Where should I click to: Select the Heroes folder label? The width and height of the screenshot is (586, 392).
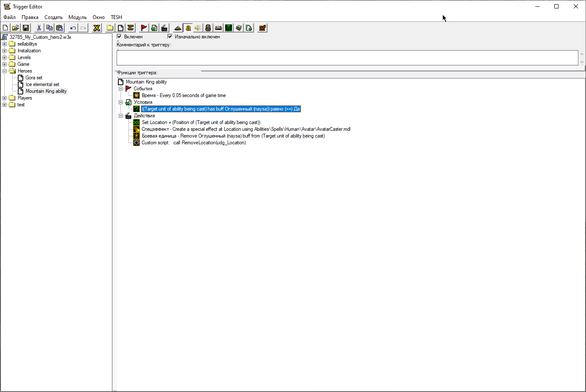25,71
